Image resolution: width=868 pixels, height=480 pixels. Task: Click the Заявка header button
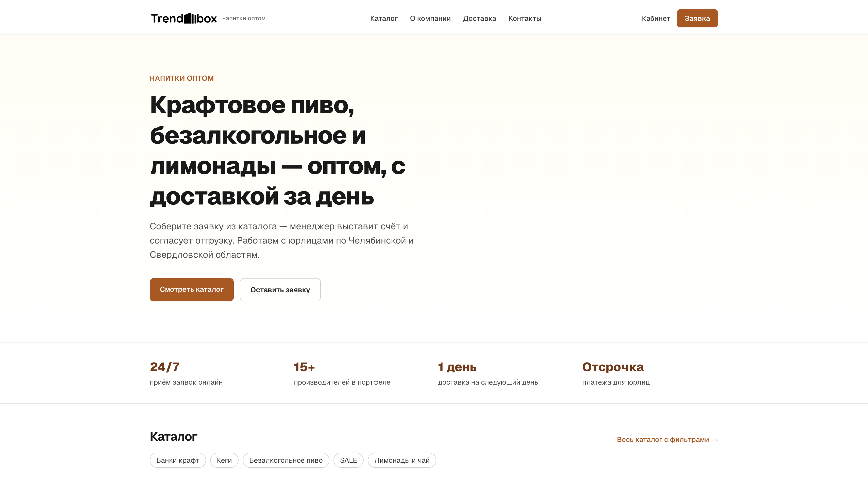[697, 18]
